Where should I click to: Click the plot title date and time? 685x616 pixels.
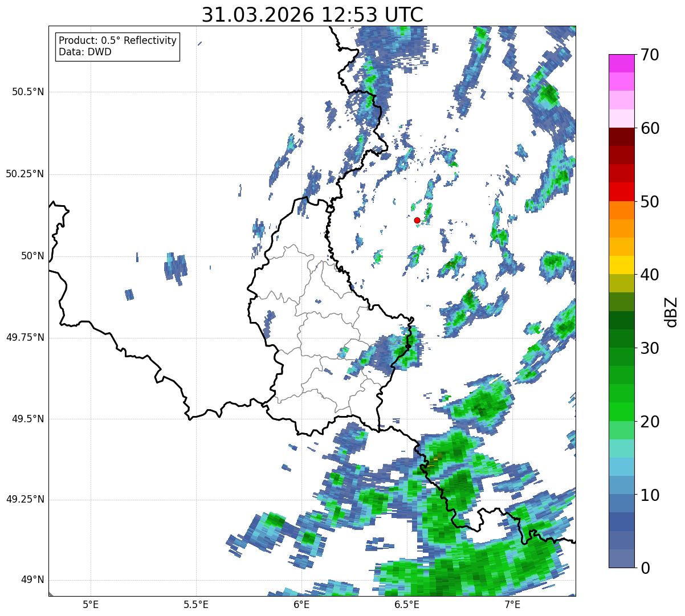[x=312, y=15]
